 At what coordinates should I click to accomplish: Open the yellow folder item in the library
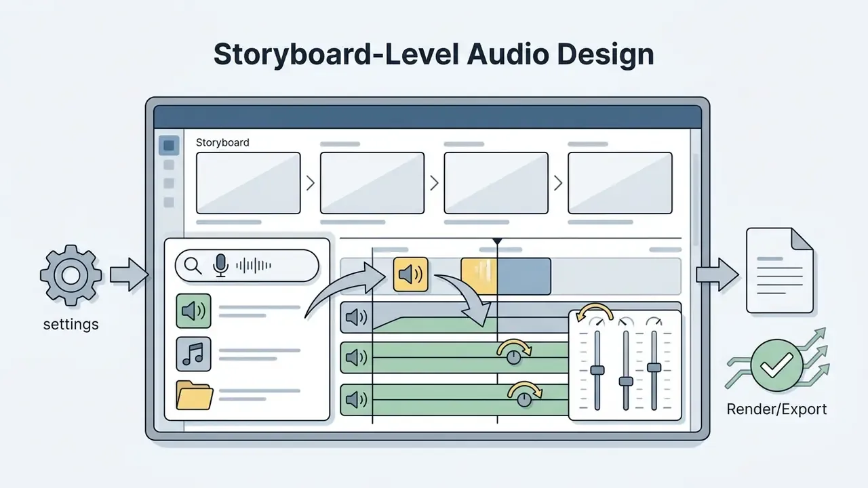pyautogui.click(x=195, y=395)
